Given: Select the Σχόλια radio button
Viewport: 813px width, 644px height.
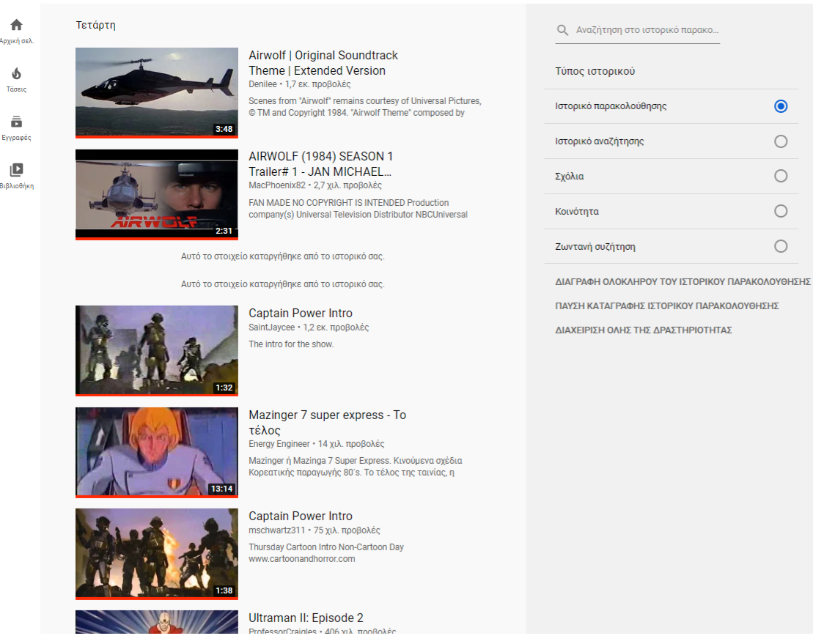Looking at the screenshot, I should pos(781,177).
